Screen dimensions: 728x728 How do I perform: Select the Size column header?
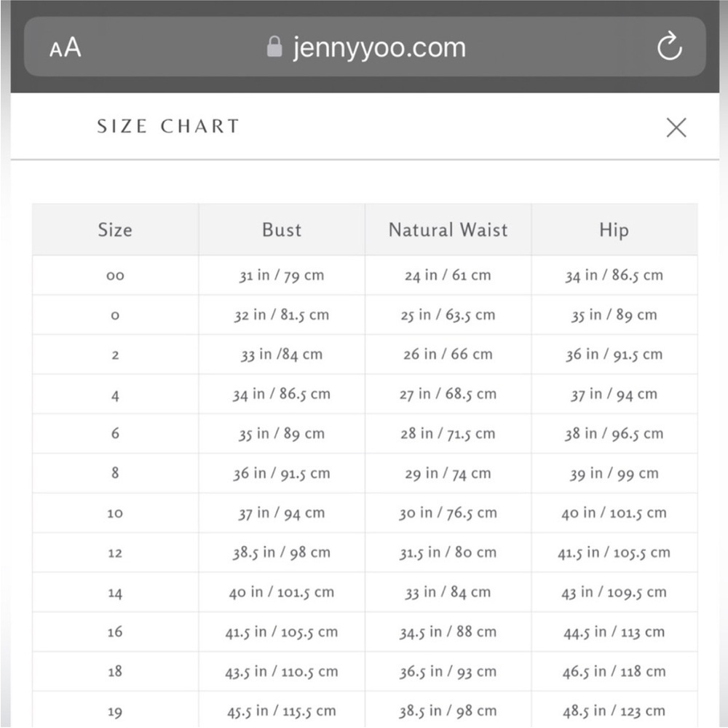(x=115, y=230)
